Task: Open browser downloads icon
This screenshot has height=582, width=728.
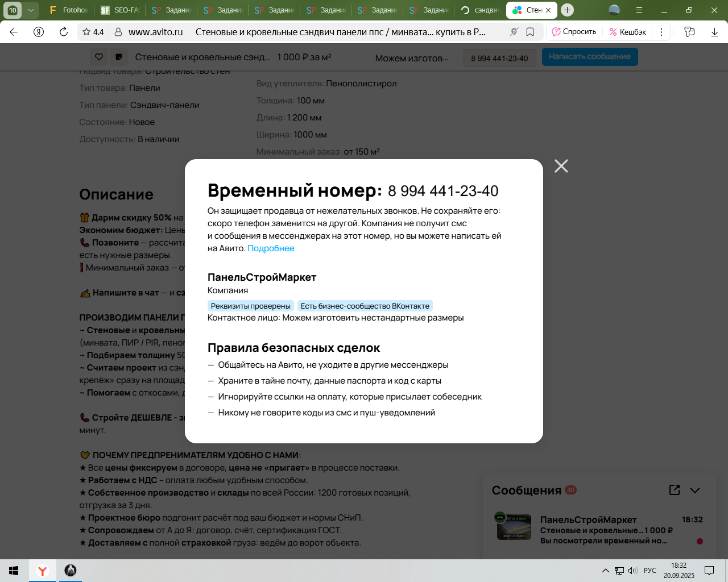Action: [x=714, y=32]
